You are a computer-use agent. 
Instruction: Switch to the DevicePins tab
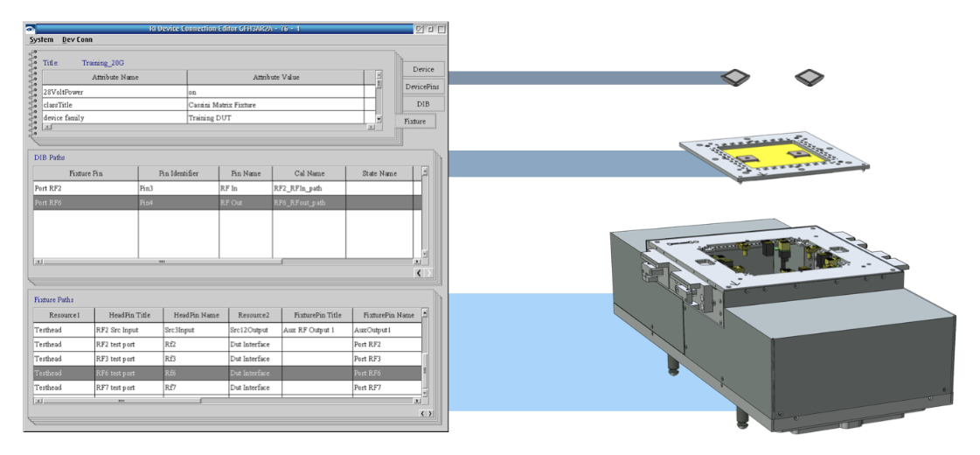[x=423, y=87]
